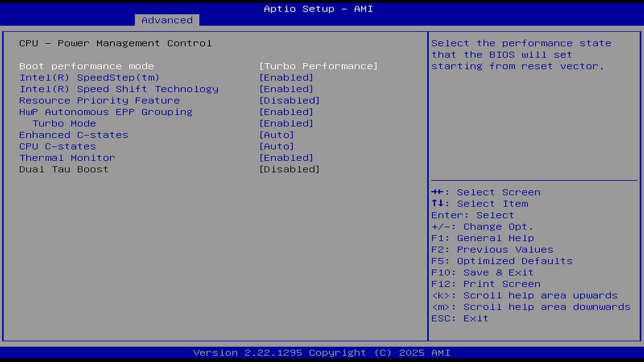Select Enhanced C-states item
This screenshot has width=644, height=362.
point(74,135)
